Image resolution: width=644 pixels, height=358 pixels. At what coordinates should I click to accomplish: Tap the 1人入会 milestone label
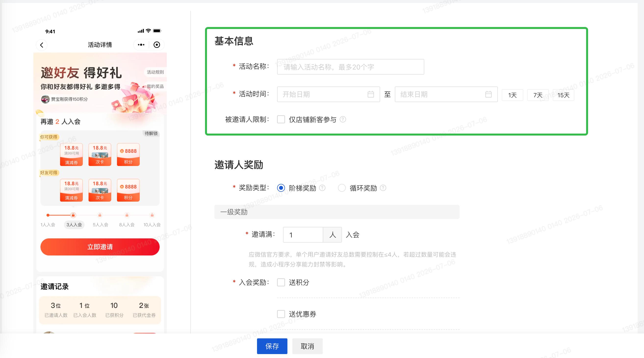(48, 225)
